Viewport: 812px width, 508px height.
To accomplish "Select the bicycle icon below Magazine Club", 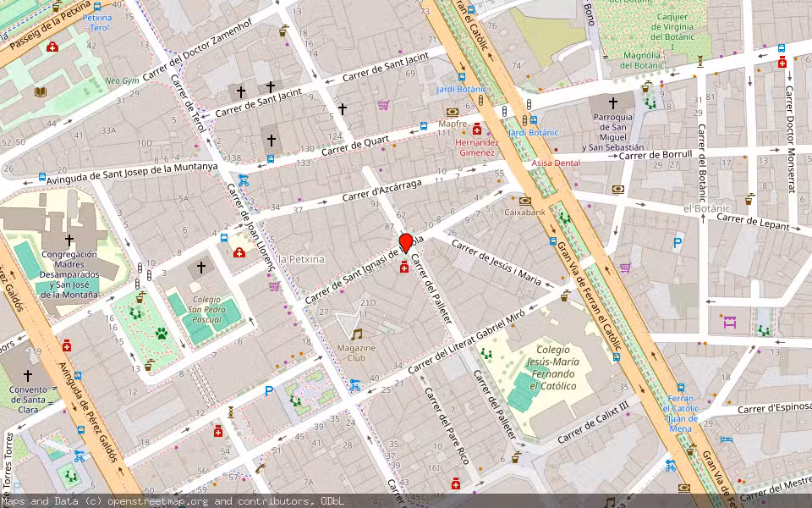I will tap(354, 385).
